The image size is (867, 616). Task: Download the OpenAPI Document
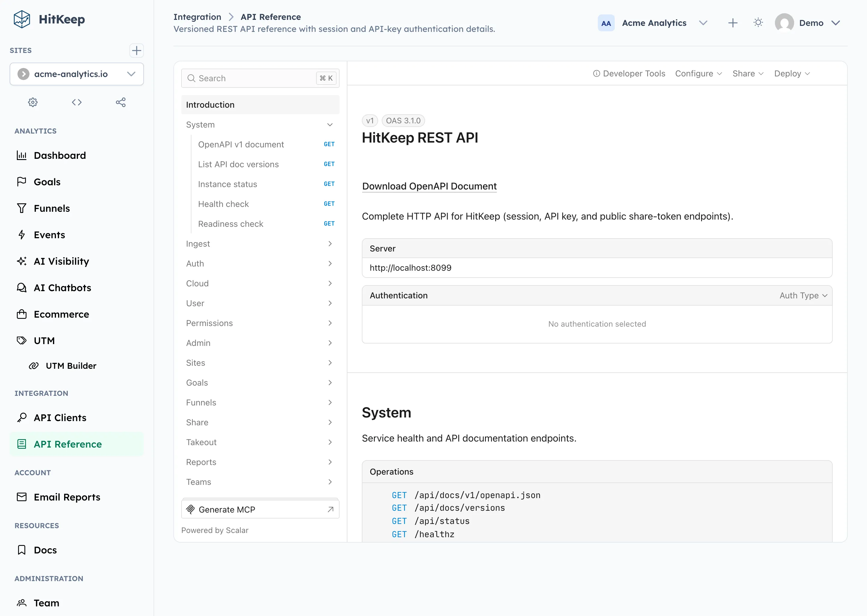[x=429, y=186]
